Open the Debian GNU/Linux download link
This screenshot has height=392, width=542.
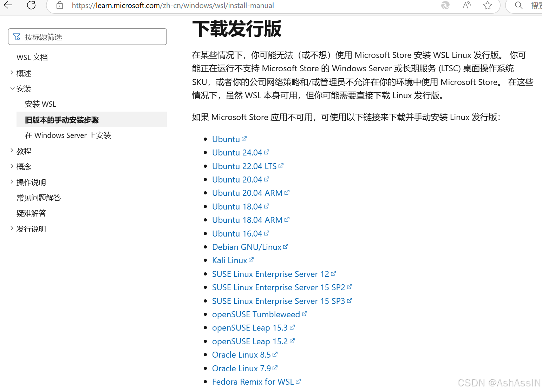(247, 247)
